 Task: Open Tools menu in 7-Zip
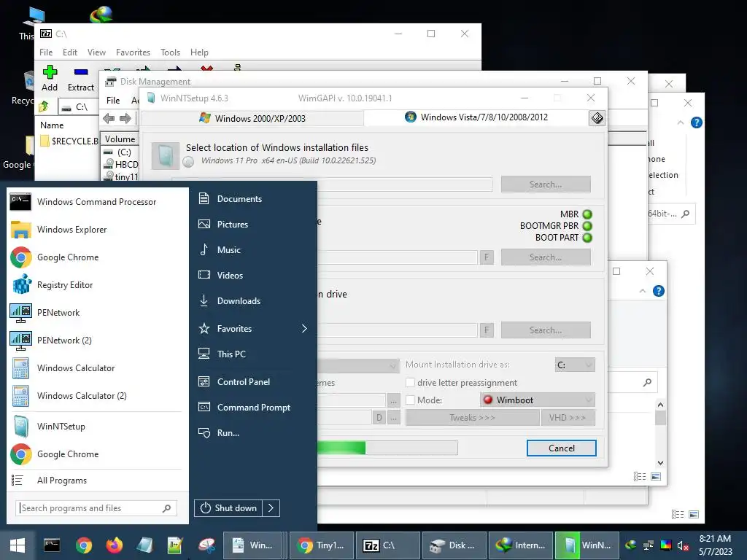(x=170, y=52)
